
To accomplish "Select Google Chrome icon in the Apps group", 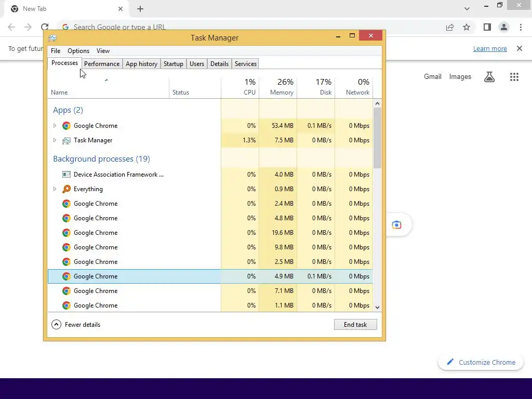I will [x=66, y=126].
